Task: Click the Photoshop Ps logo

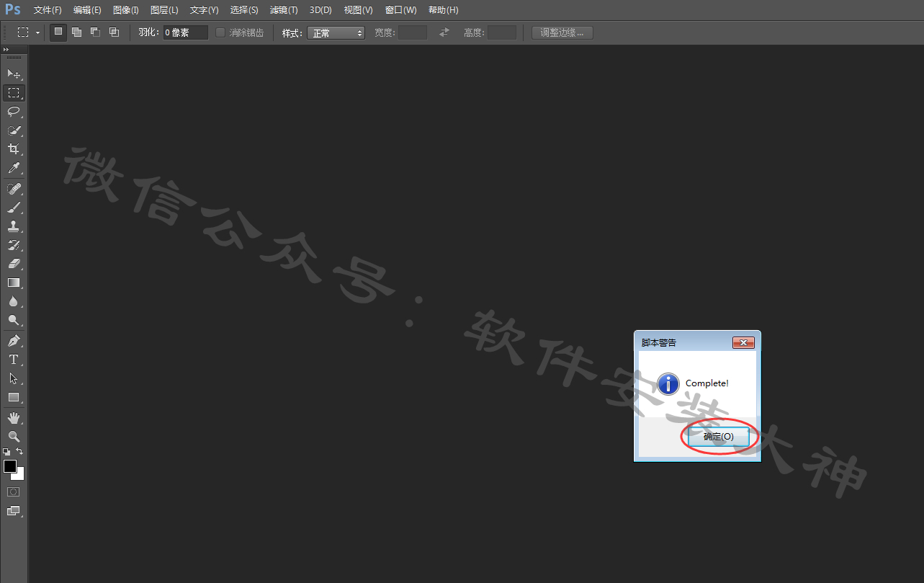Action: pyautogui.click(x=13, y=10)
